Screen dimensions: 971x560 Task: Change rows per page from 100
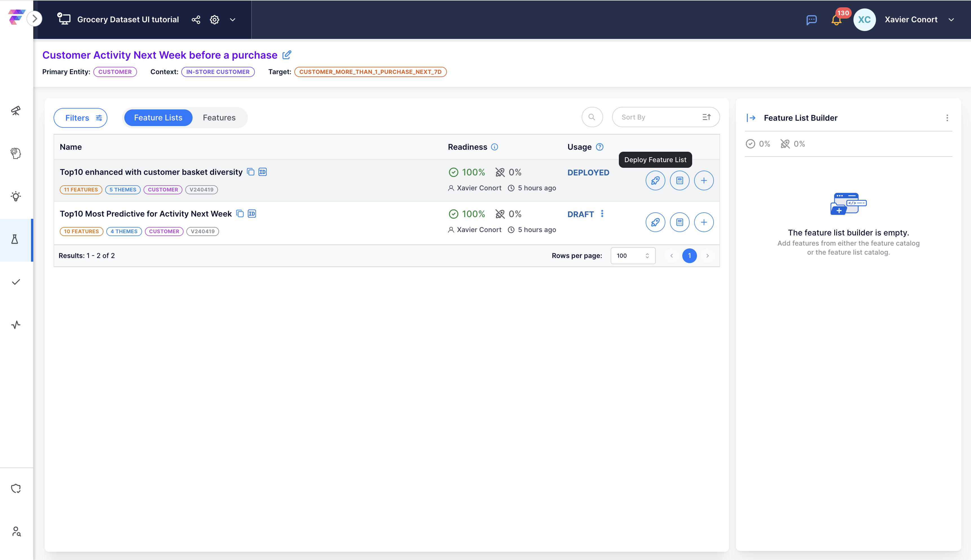[x=633, y=256]
